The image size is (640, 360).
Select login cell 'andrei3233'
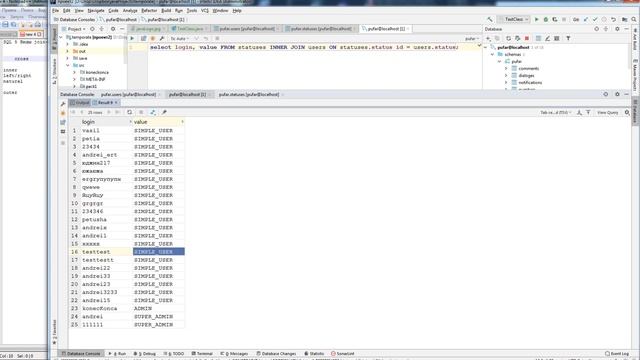(x=106, y=292)
